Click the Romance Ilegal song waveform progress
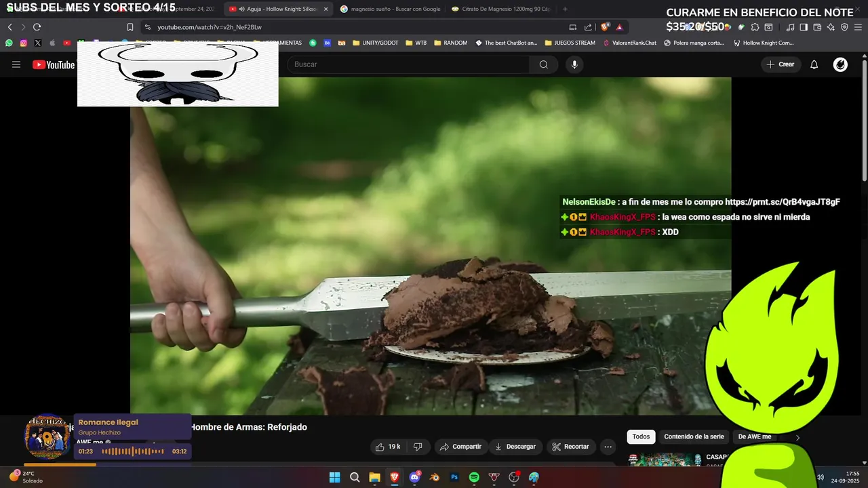The width and height of the screenshot is (868, 488). [133, 451]
